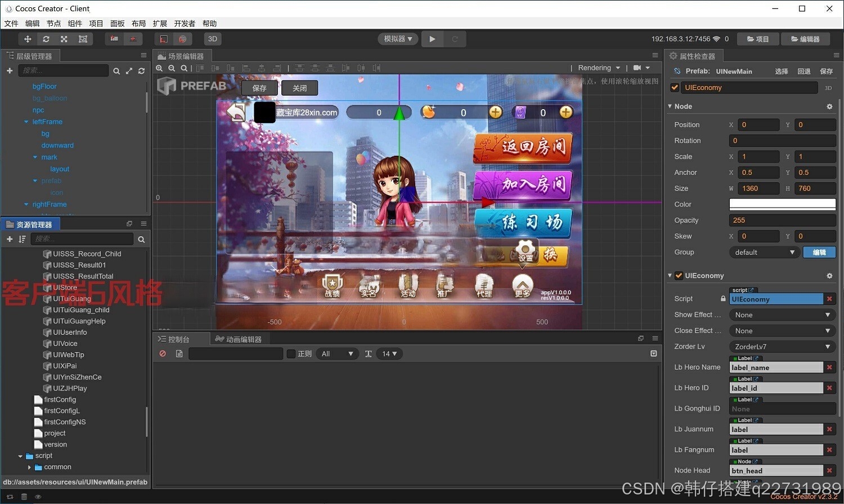Clear the console with the red clear icon
This screenshot has height=504, width=844.
pos(163,354)
